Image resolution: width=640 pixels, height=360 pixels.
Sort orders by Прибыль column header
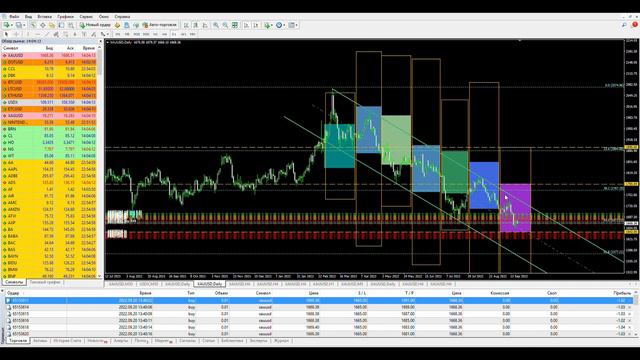coord(622,293)
